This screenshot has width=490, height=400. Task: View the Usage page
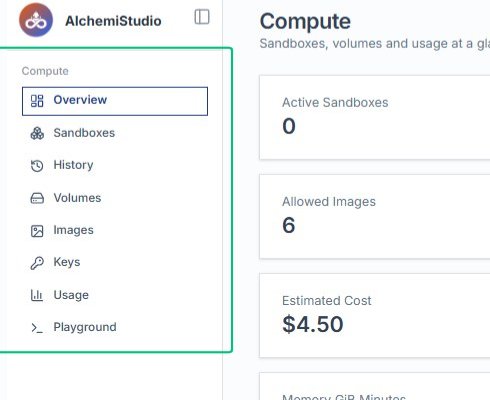tap(115, 295)
